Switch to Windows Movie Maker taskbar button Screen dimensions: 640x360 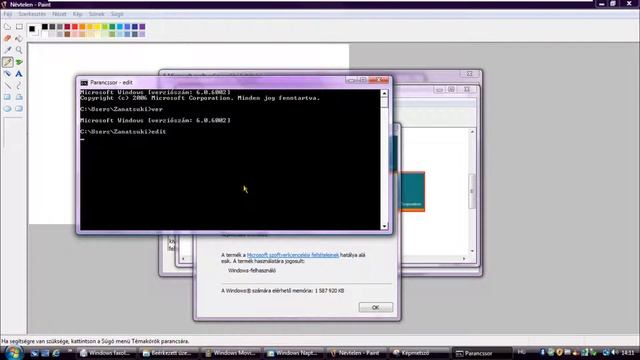coord(230,353)
